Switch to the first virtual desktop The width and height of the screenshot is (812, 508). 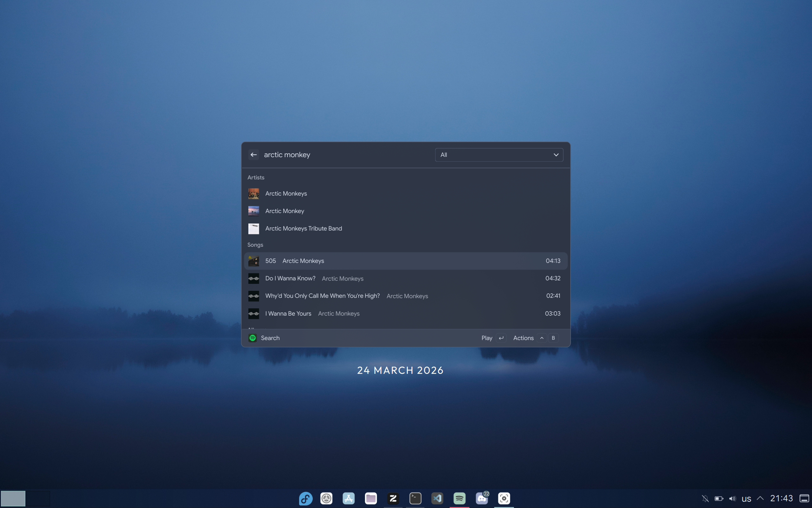click(x=13, y=498)
